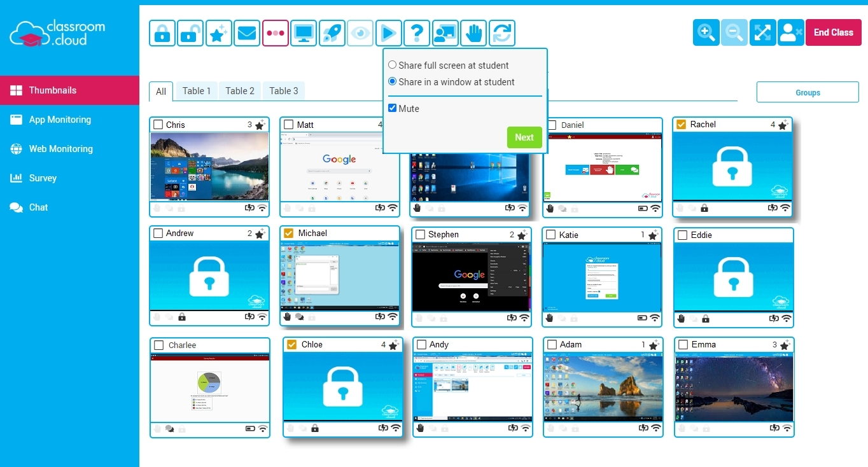Open the send message envelope icon
The height and width of the screenshot is (467, 868).
coord(247,33)
